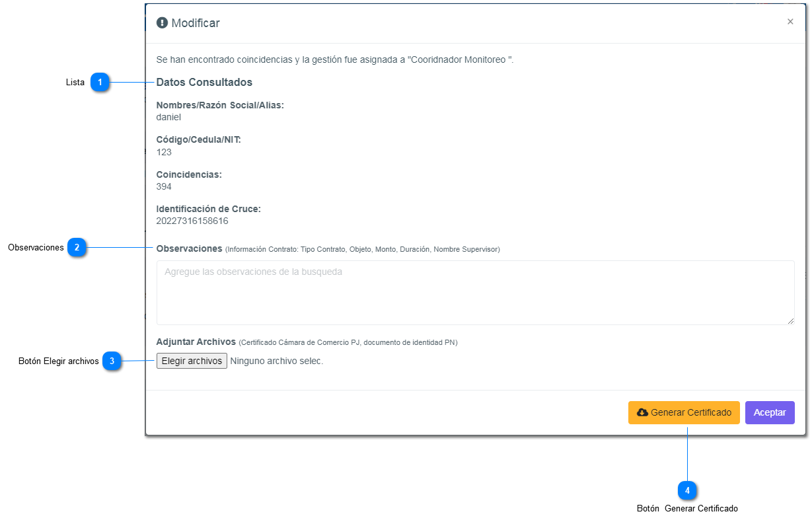Click the Coincidencias value 394

164,186
